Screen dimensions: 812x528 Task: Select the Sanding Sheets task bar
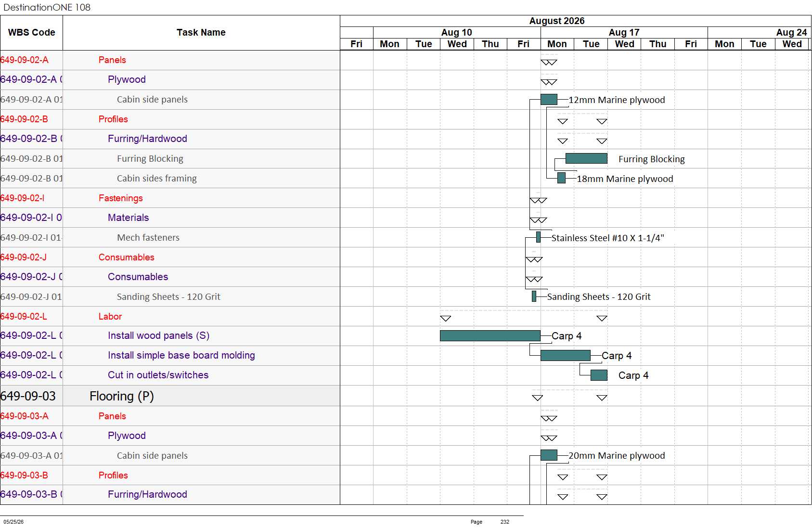534,296
